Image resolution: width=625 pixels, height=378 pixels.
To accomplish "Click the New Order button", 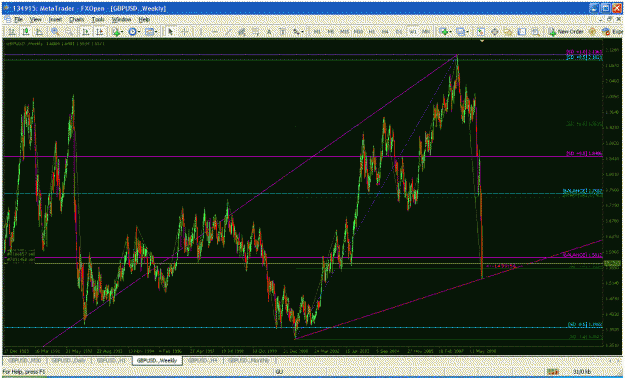I will click(566, 32).
